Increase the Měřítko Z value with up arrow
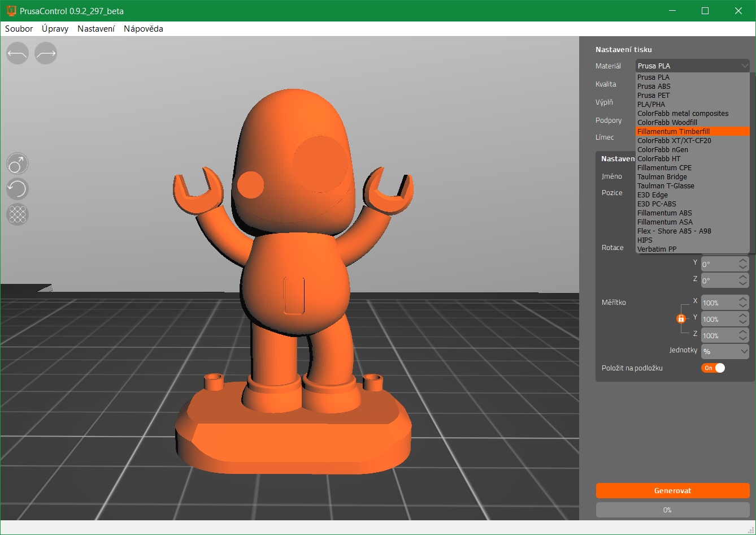The width and height of the screenshot is (756, 535). pos(743,333)
